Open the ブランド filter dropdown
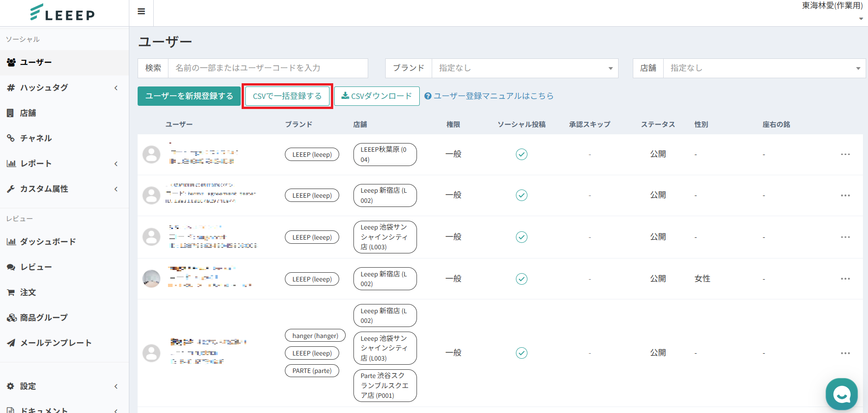Viewport: 868px width, 413px height. (x=525, y=68)
